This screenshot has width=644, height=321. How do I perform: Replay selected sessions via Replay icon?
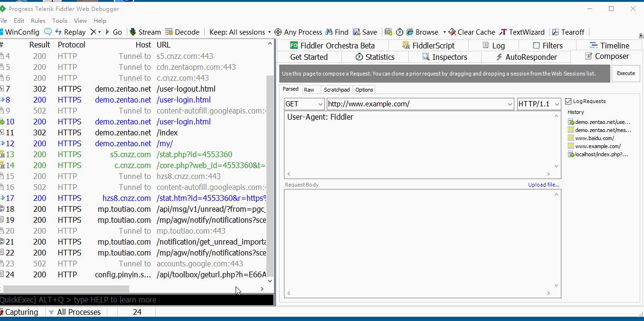pyautogui.click(x=70, y=32)
